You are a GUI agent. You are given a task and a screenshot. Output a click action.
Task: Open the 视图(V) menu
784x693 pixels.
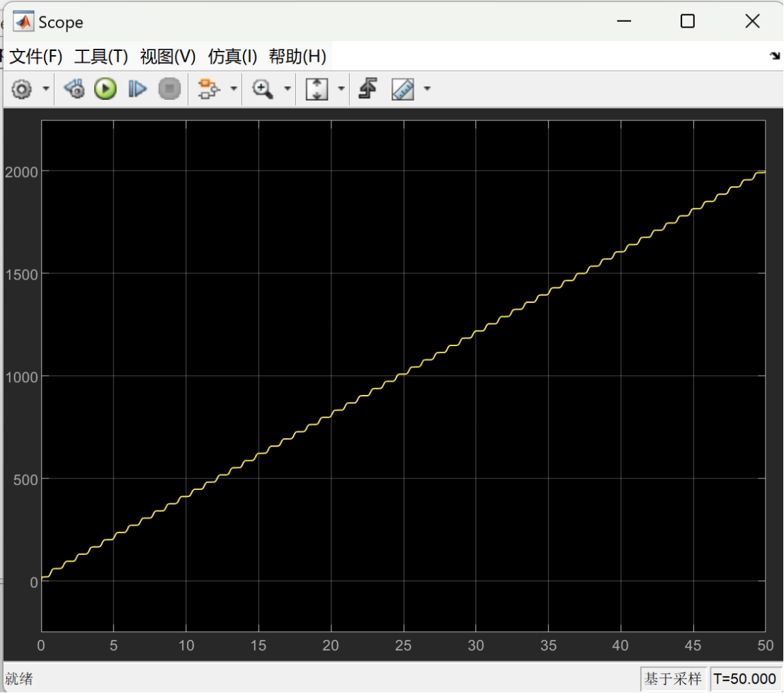coord(168,57)
